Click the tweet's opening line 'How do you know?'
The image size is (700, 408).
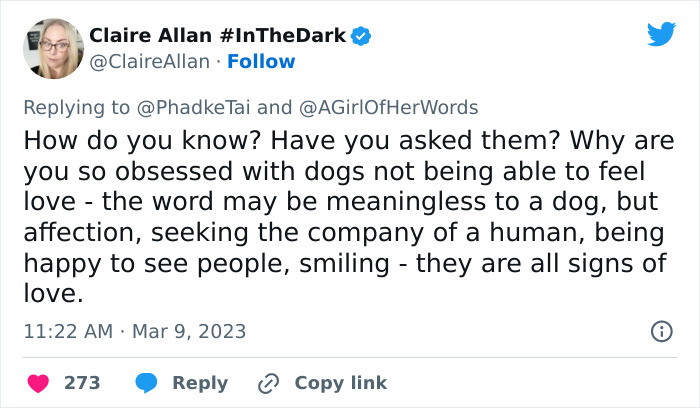(x=142, y=141)
